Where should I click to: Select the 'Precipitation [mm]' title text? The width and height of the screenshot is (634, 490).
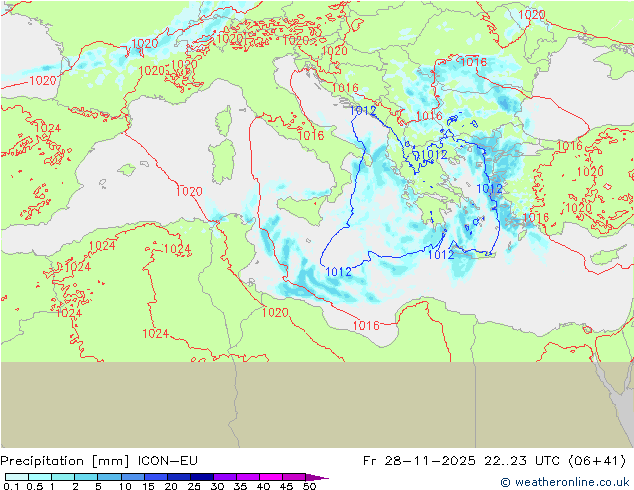(65, 461)
